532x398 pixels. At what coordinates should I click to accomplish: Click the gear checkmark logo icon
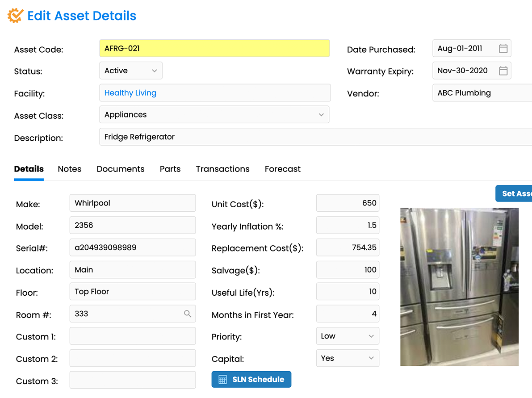(15, 16)
